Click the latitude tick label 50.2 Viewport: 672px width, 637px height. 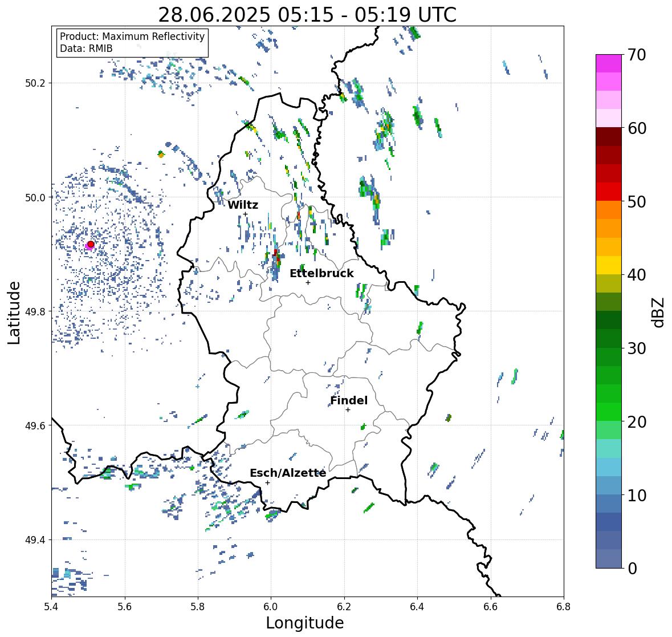click(x=35, y=83)
